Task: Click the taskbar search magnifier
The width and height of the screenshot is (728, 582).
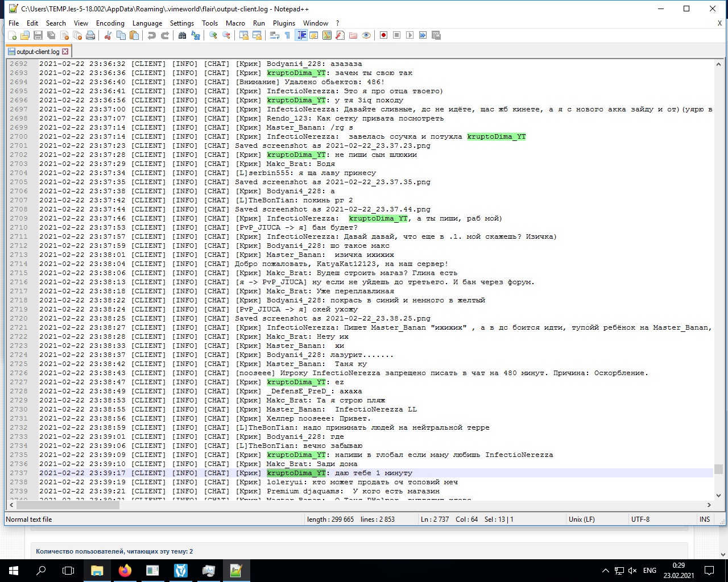Action: pos(41,571)
